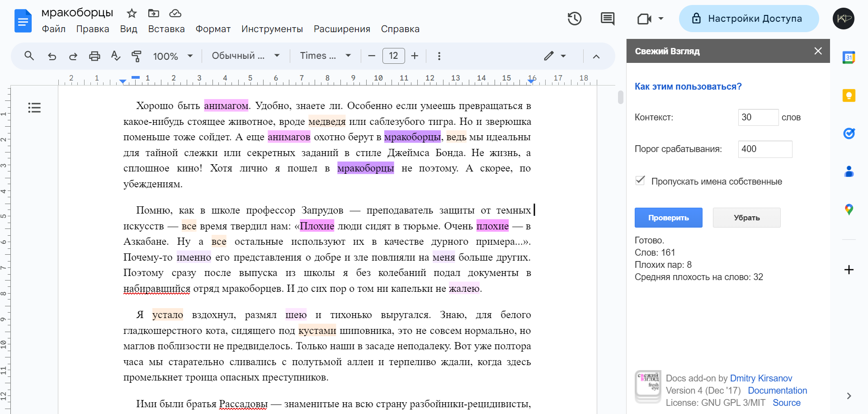Star the document мракоборцы
This screenshot has height=414, width=868.
pos(132,13)
